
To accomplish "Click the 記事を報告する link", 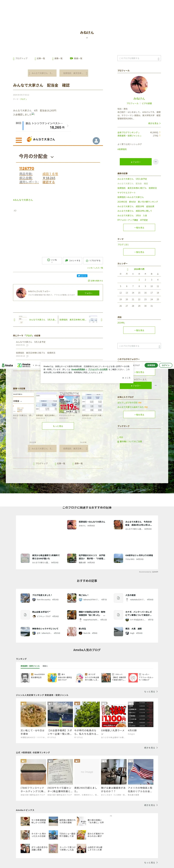I will coord(95,281).
